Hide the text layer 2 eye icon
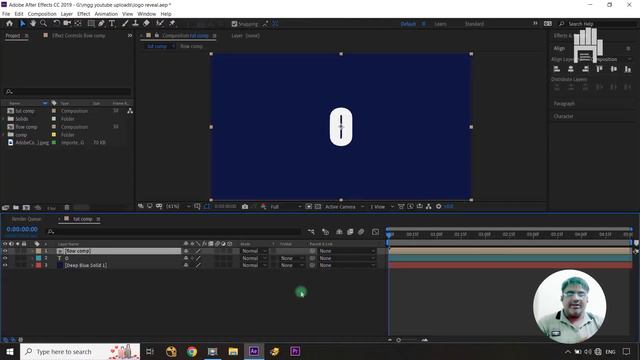This screenshot has height=360, width=640. coord(5,258)
